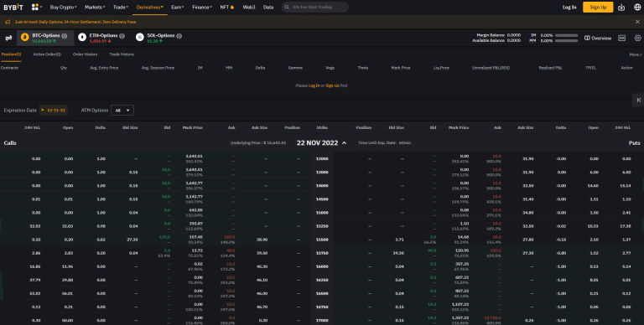Click the Calls label
Image resolution: width=644 pixels, height=325 pixels.
point(10,142)
